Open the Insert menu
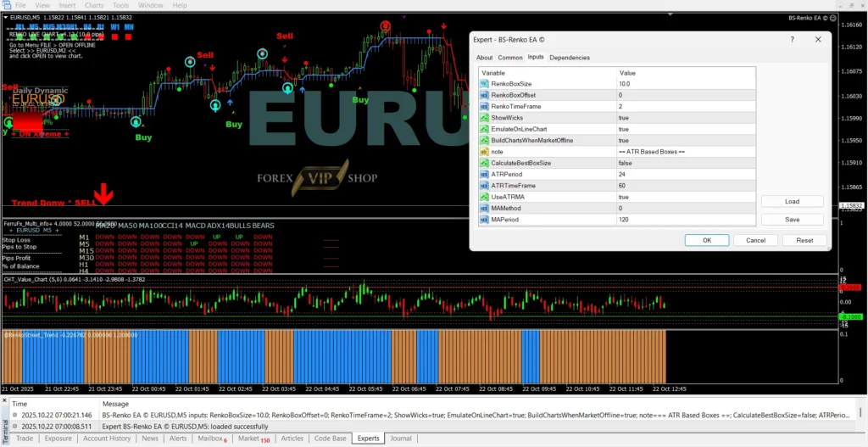Screen dimensions: 868x447 click(68, 6)
